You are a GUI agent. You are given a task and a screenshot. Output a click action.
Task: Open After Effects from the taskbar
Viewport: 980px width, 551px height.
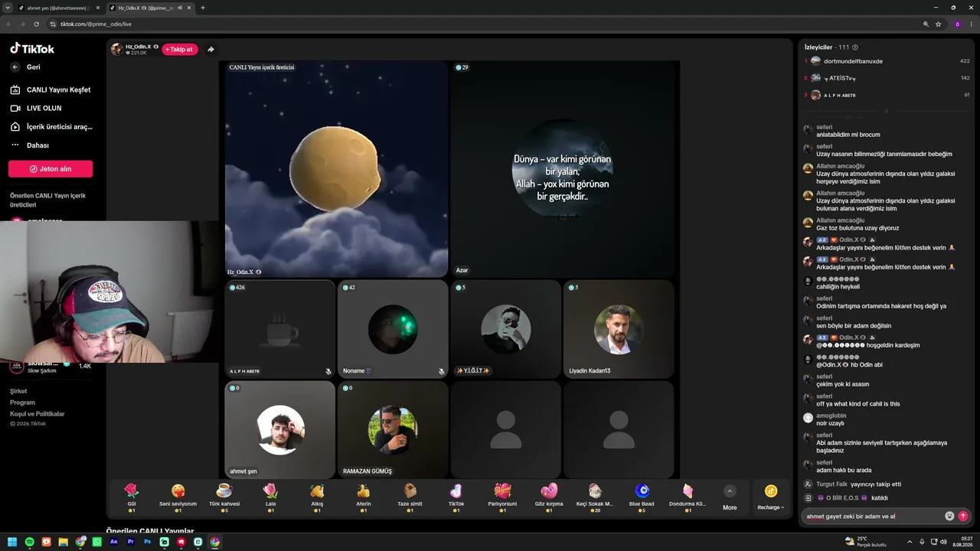(x=114, y=542)
